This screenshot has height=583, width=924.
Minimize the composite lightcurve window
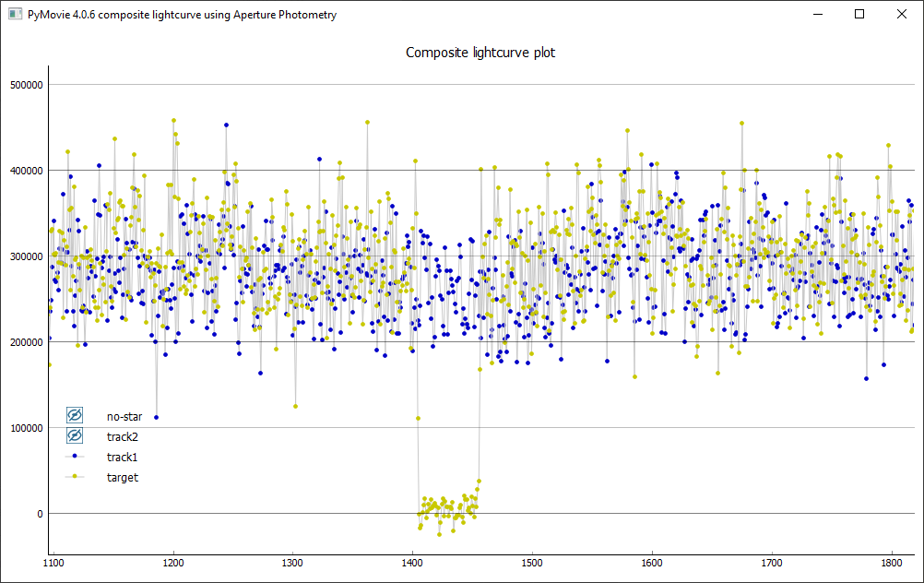click(817, 15)
